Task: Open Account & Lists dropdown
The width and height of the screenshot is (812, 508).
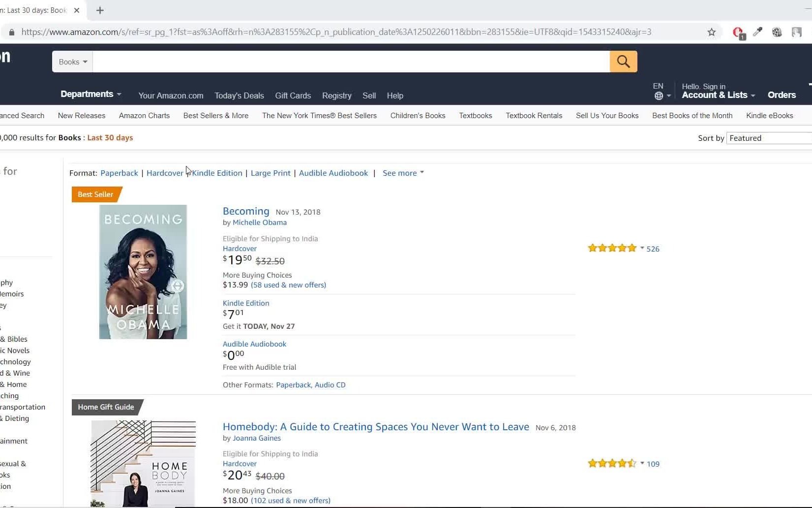Action: point(718,95)
